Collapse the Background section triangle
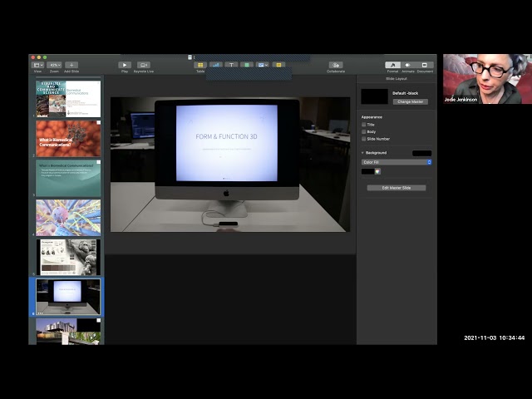This screenshot has height=399, width=532. point(362,153)
